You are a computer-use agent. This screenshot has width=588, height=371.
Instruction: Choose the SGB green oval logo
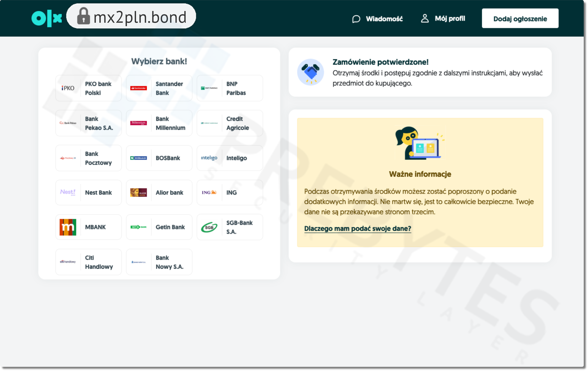pos(209,227)
